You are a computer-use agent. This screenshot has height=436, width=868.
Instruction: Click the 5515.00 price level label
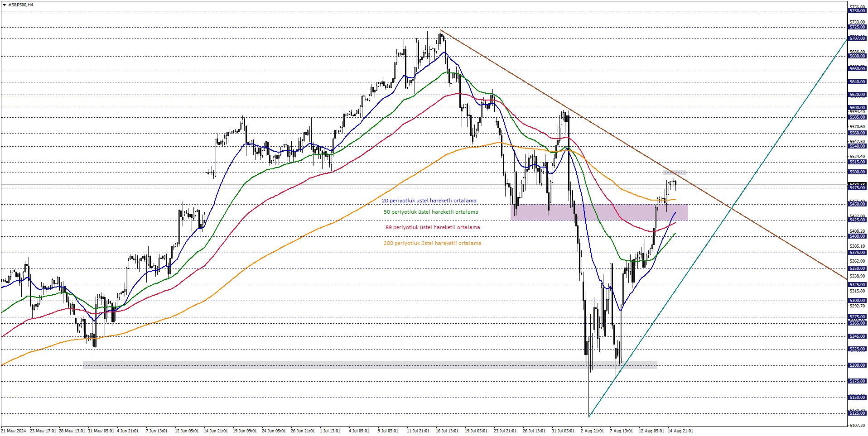pos(857,162)
